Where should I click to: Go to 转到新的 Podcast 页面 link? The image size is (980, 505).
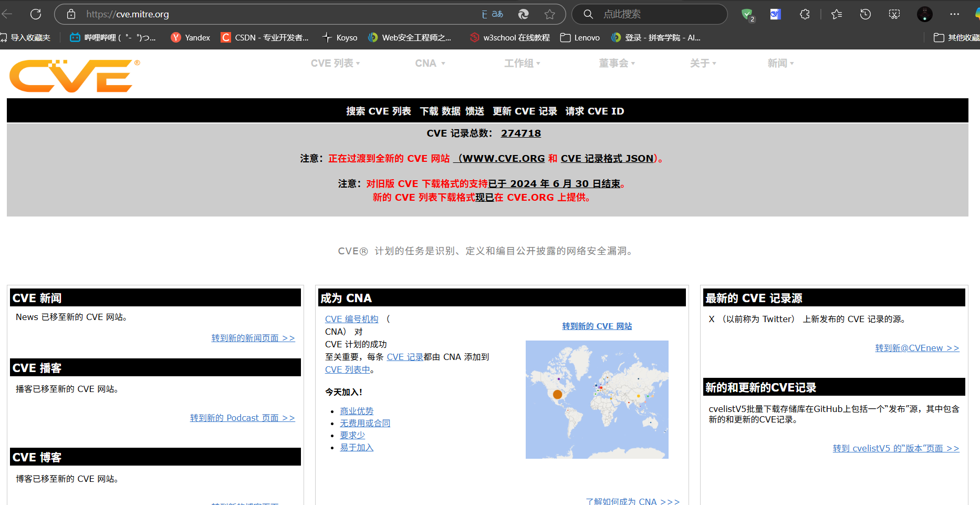(243, 418)
